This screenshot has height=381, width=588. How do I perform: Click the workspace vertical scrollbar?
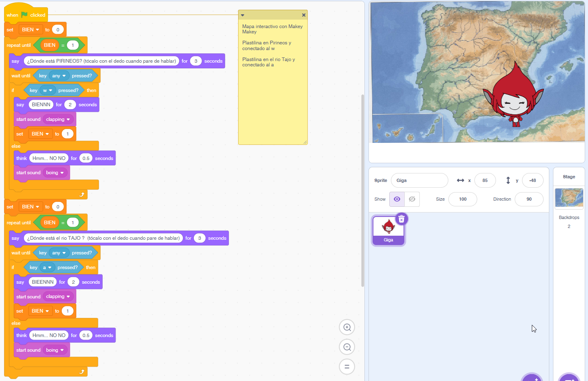click(362, 190)
